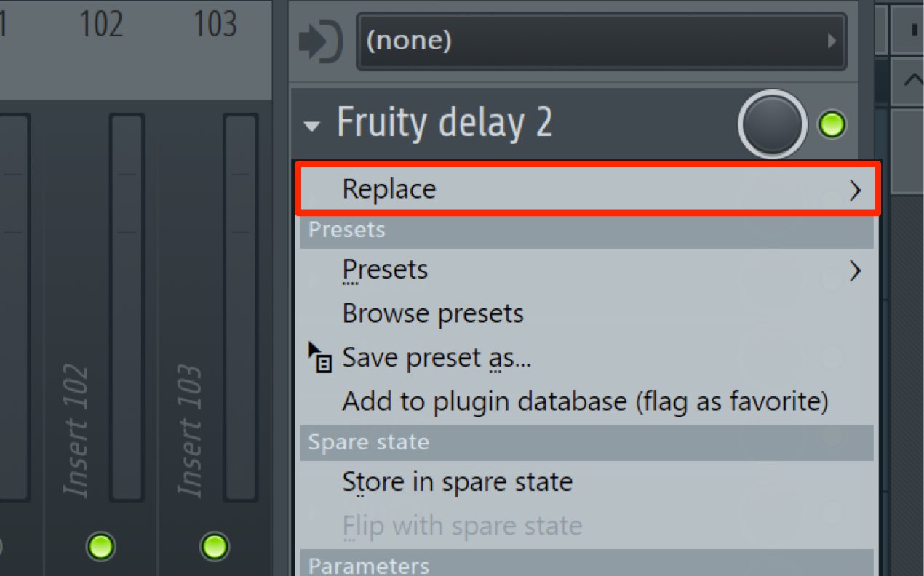Click the up arrow button at right edge
Image resolution: width=924 pixels, height=576 pixels.
pyautogui.click(x=909, y=80)
